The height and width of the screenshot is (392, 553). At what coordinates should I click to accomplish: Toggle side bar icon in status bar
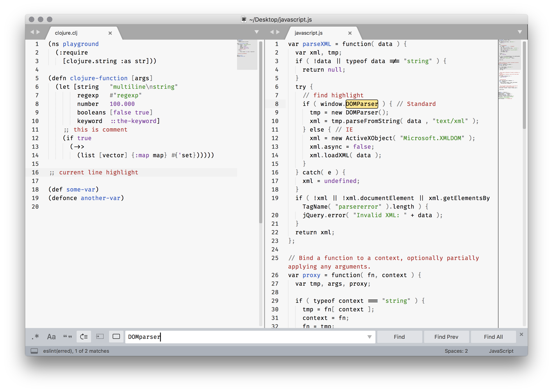pos(34,351)
